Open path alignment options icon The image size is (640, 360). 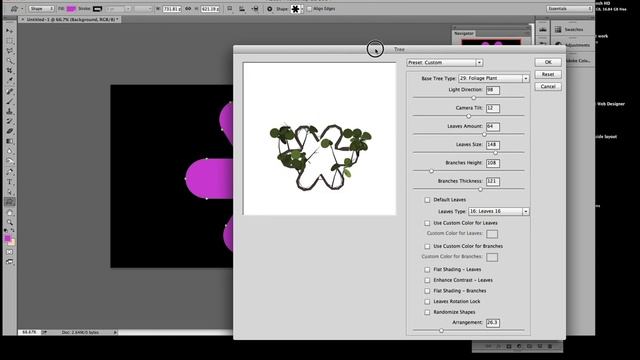242,8
